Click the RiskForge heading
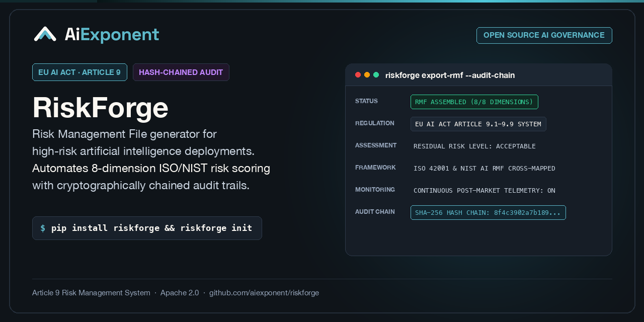Image resolution: width=644 pixels, height=322 pixels. point(100,107)
